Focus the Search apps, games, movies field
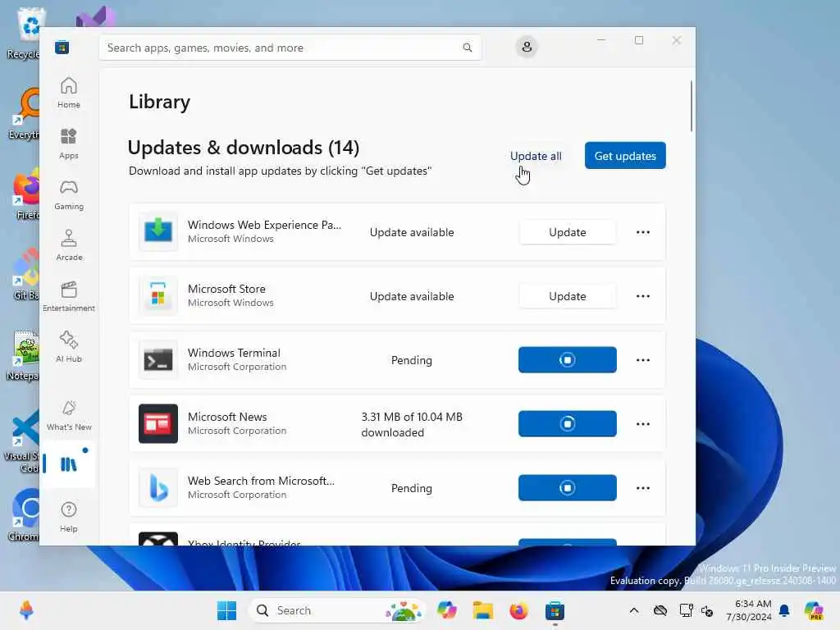The image size is (840, 630). tap(290, 48)
